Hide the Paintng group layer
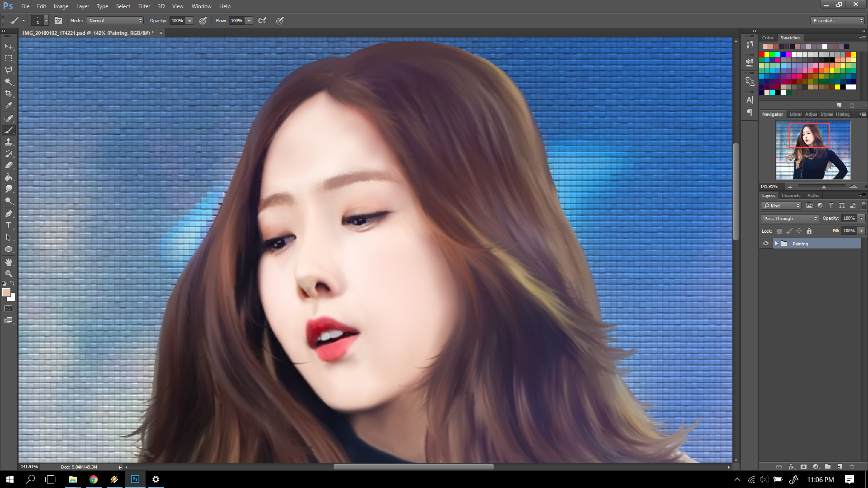 pos(766,244)
